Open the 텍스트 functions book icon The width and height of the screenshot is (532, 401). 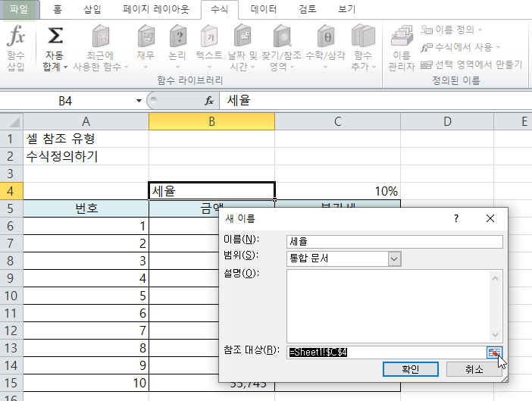[209, 36]
